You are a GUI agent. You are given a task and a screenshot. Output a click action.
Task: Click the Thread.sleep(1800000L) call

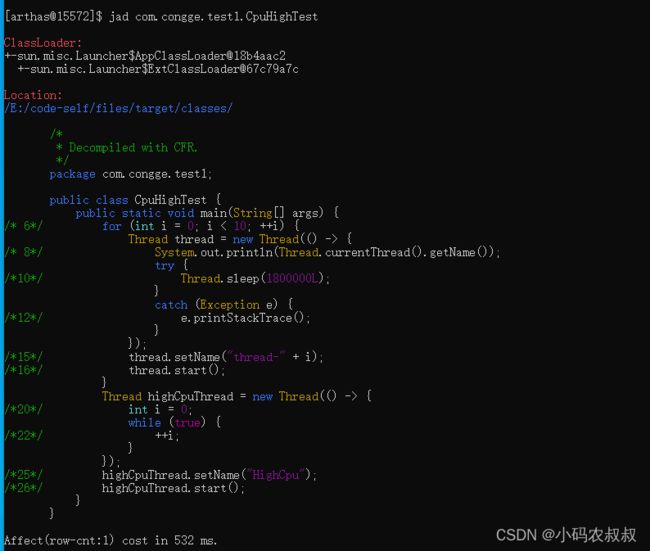(x=255, y=278)
